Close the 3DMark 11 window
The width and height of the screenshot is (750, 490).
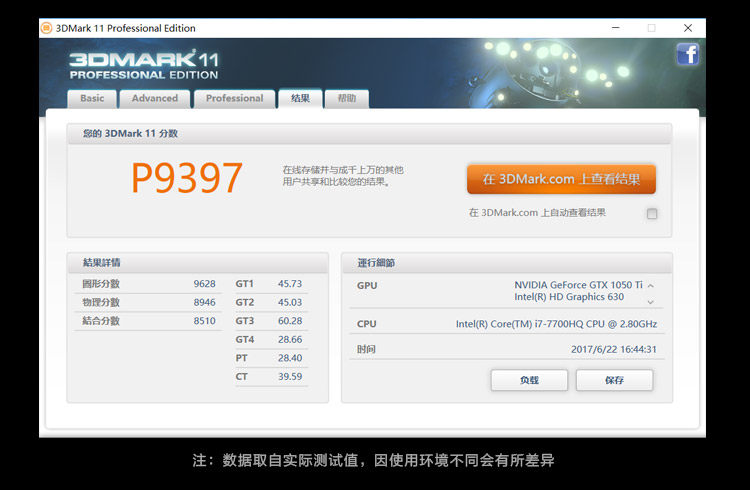tap(688, 28)
